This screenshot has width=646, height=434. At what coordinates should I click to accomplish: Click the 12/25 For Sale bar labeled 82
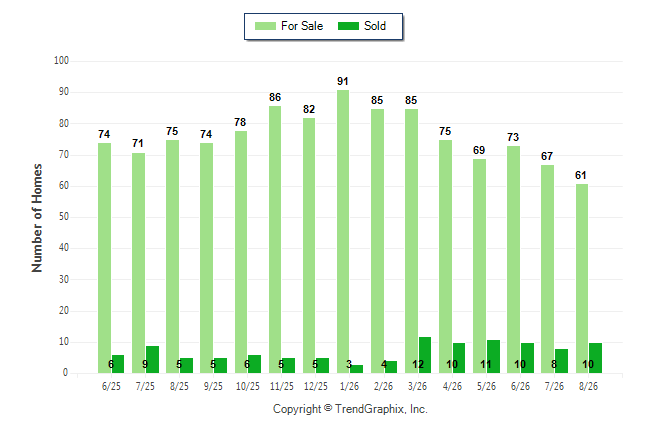point(309,246)
